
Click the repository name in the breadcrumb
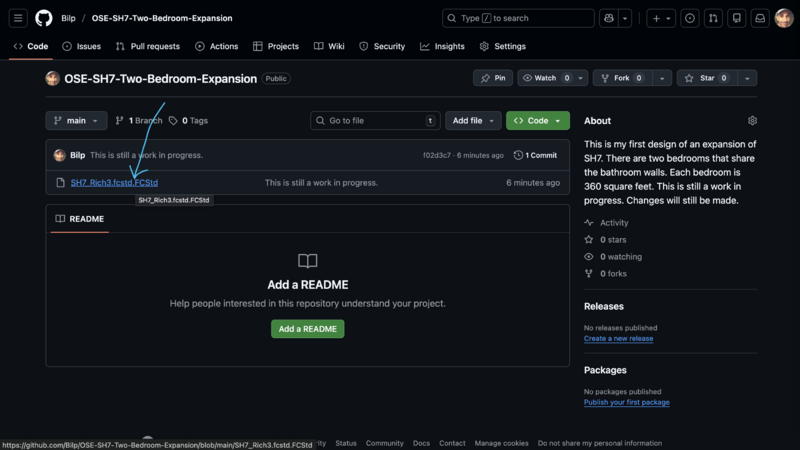pyautogui.click(x=162, y=18)
